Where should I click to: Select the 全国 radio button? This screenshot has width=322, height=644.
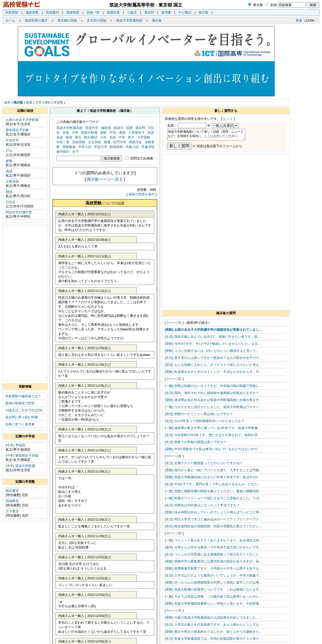[267, 5]
